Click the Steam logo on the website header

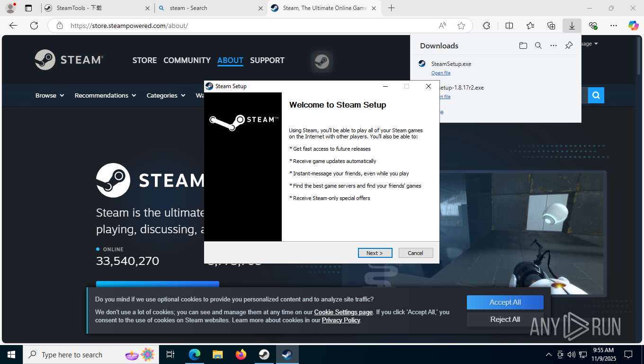coord(69,60)
